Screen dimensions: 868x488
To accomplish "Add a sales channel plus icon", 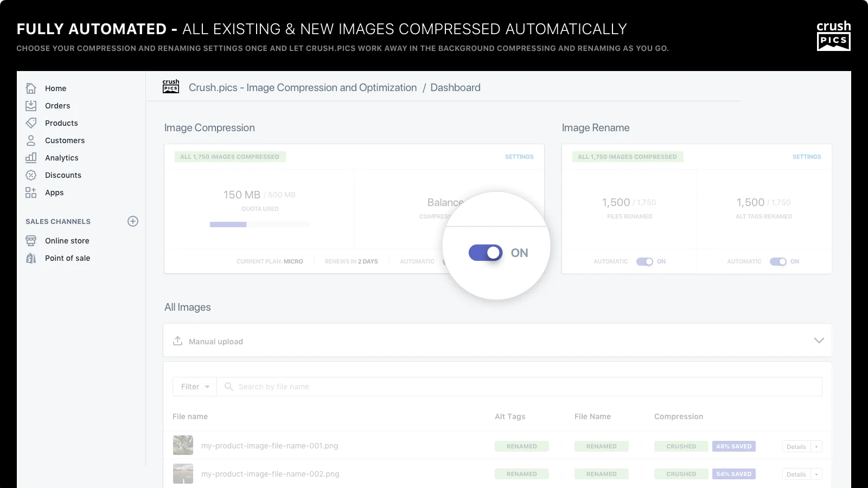I will [133, 221].
